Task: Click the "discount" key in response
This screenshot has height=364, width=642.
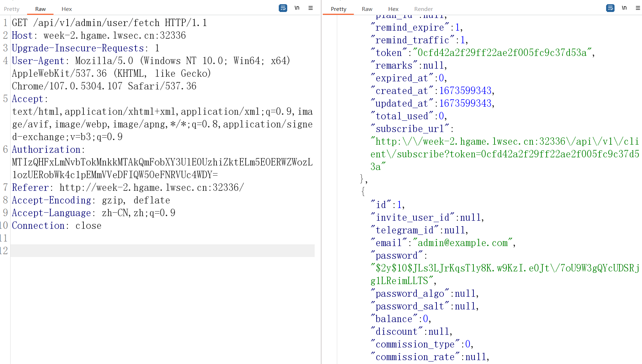Action: tap(397, 332)
